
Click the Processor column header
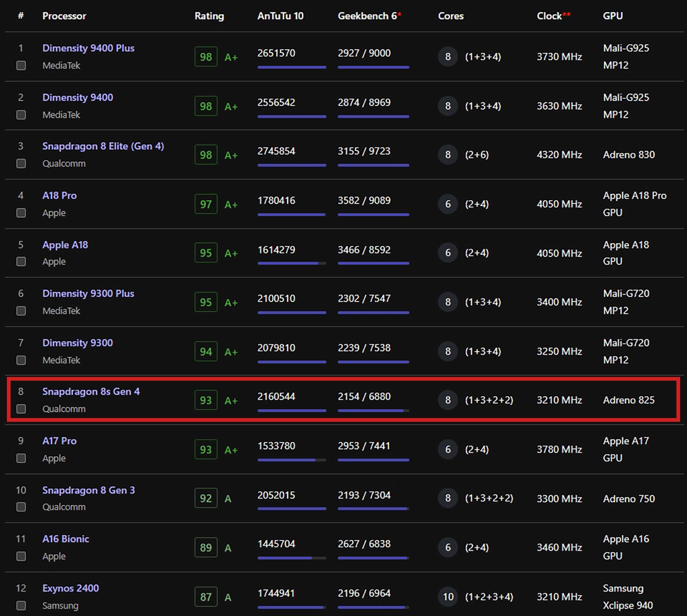(x=64, y=16)
